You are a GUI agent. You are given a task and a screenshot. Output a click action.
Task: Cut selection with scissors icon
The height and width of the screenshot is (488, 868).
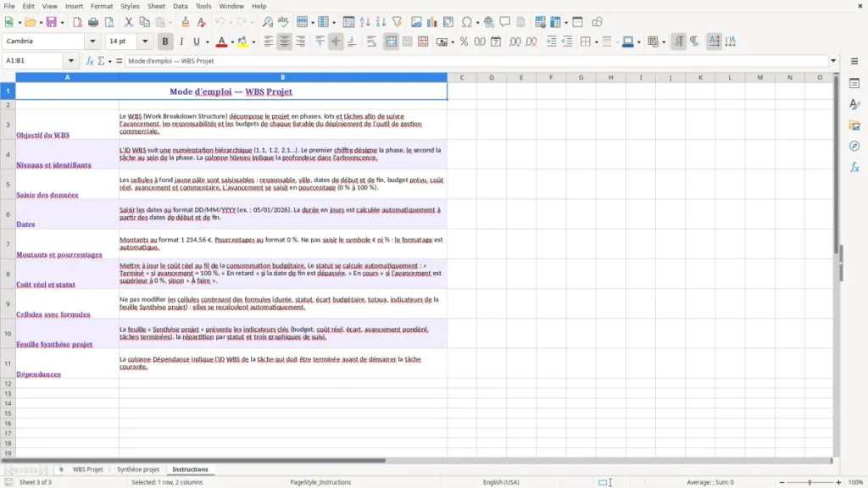click(x=129, y=22)
